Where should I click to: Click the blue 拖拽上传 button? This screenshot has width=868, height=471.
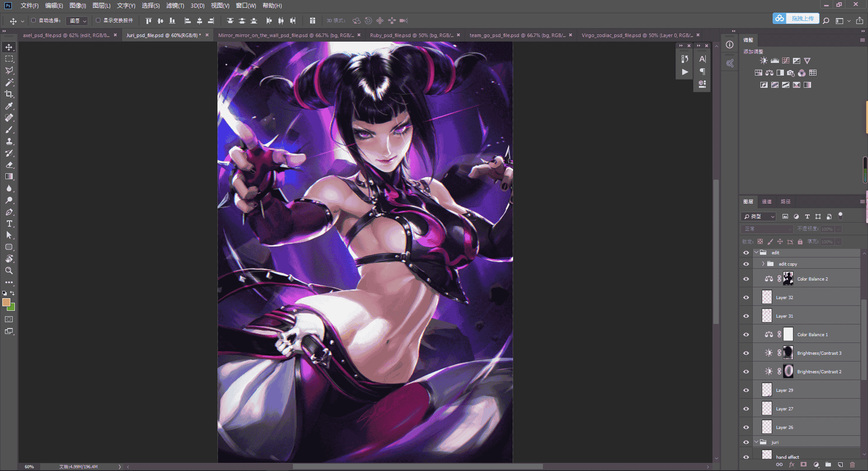pyautogui.click(x=796, y=19)
